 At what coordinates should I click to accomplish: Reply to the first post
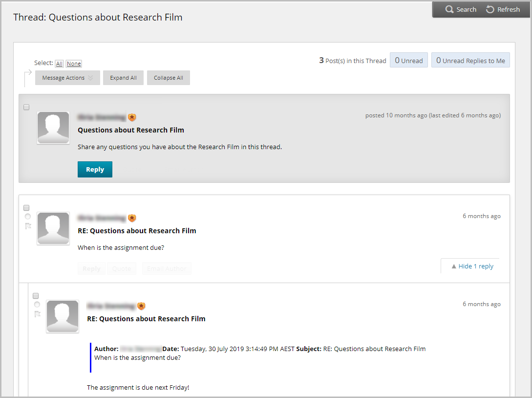coord(95,169)
